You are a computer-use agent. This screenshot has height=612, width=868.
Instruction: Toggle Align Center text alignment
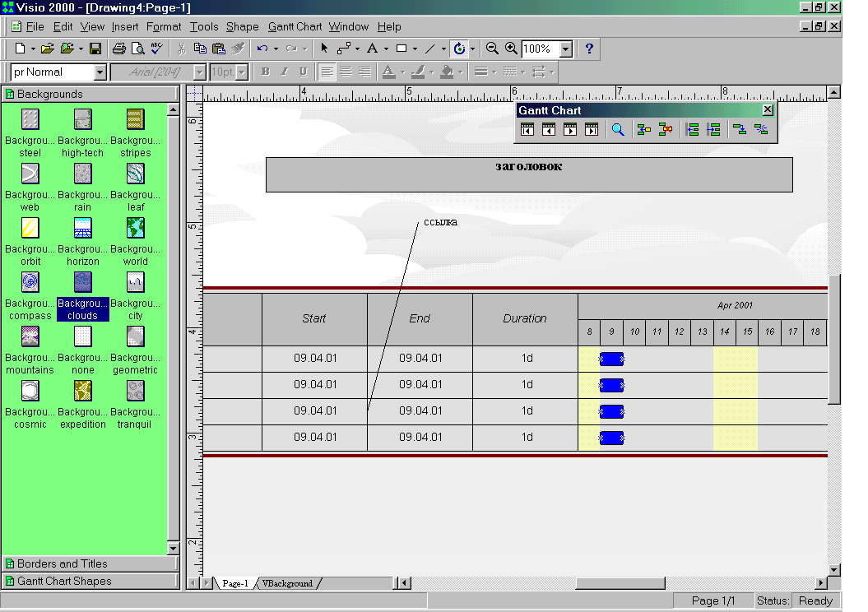pos(346,72)
